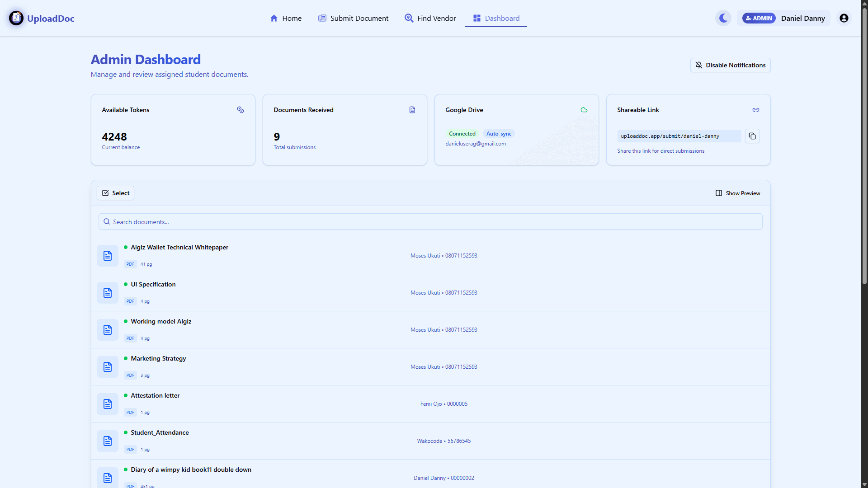Click the ADMIN role badge
The image size is (868, 488).
(758, 18)
